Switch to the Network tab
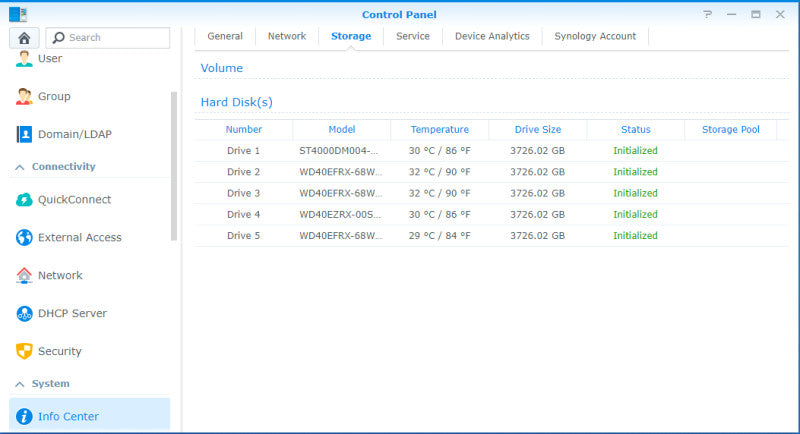800x434 pixels. point(287,36)
